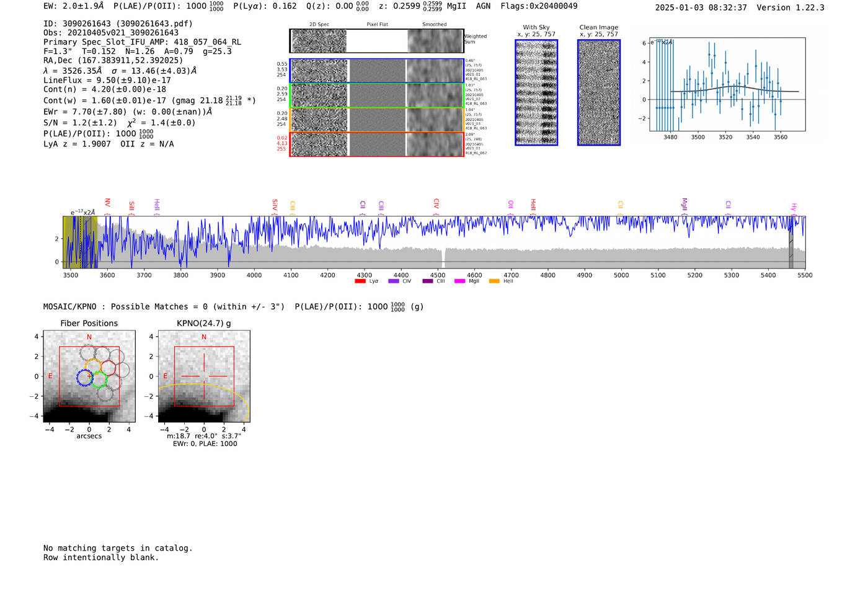The image size is (868, 591).
Task: Open the With Sky image
Action: pyautogui.click(x=536, y=92)
